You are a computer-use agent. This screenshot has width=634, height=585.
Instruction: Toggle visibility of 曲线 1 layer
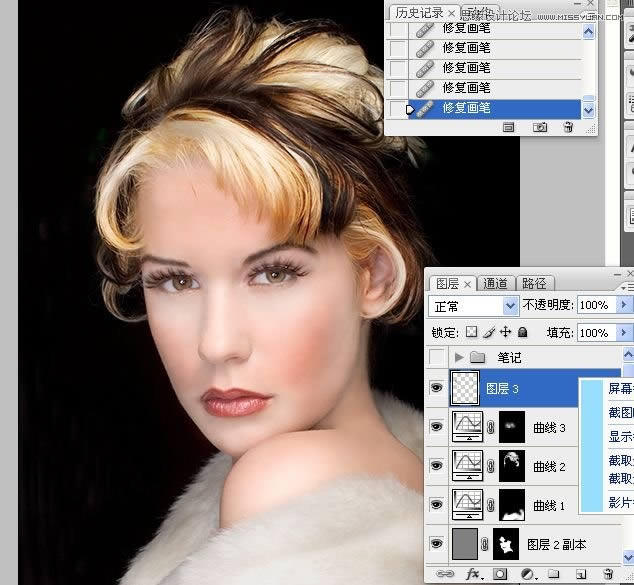coord(437,505)
